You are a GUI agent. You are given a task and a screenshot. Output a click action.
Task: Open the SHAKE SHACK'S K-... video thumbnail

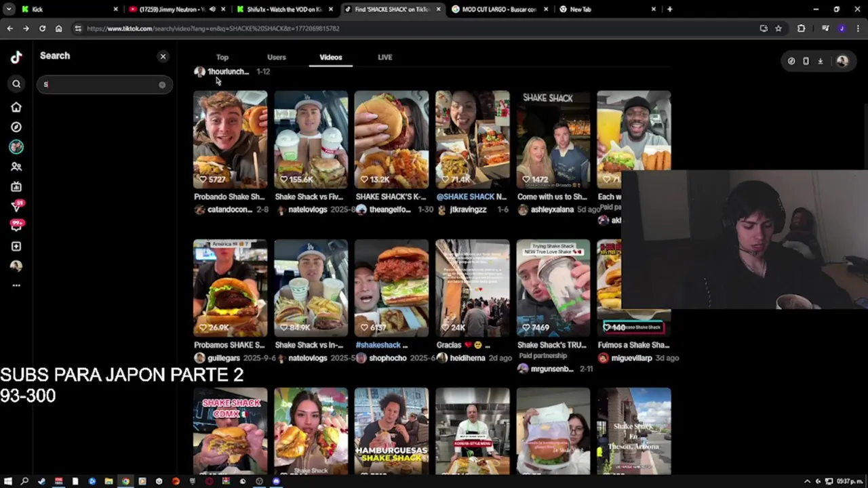tap(391, 140)
